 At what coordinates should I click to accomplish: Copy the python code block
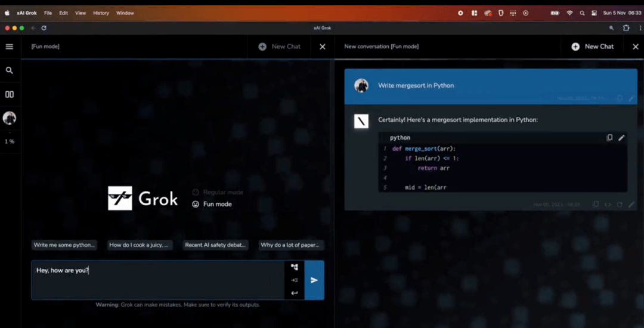609,138
